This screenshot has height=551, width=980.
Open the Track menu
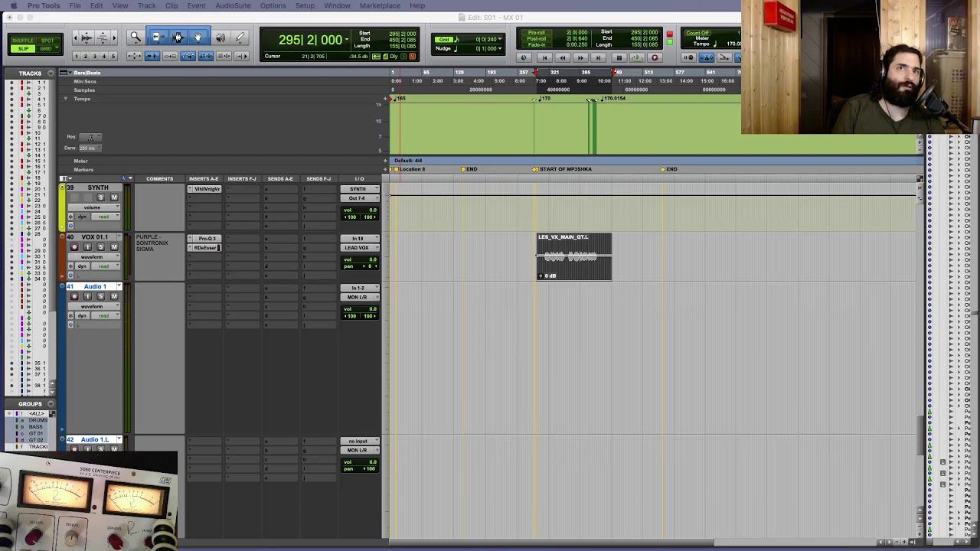[x=147, y=5]
